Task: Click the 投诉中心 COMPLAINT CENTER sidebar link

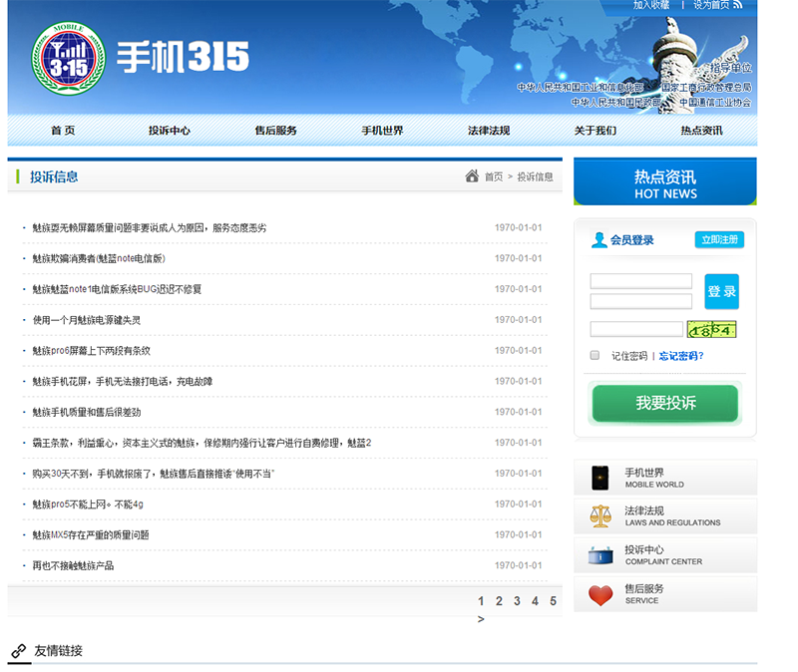Action: 665,555
